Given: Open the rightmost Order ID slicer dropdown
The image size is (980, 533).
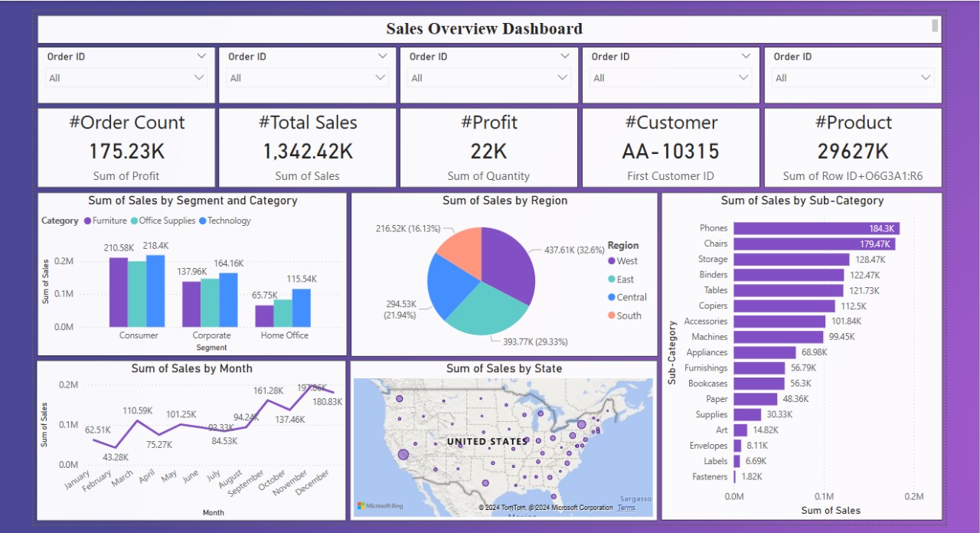Looking at the screenshot, I should click(925, 77).
